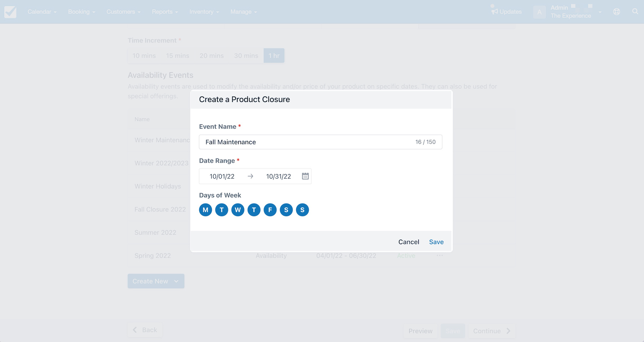Click the Back button
This screenshot has height=342, width=644.
[x=145, y=330]
